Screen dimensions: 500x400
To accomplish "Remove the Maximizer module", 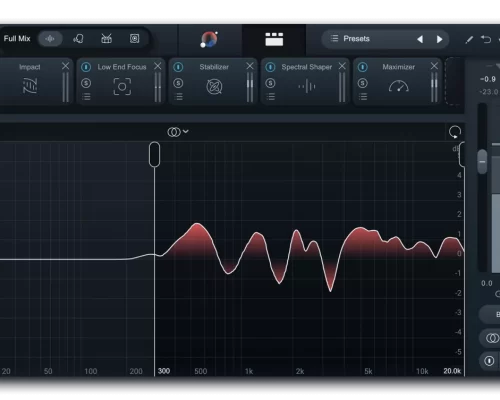I will (x=434, y=66).
